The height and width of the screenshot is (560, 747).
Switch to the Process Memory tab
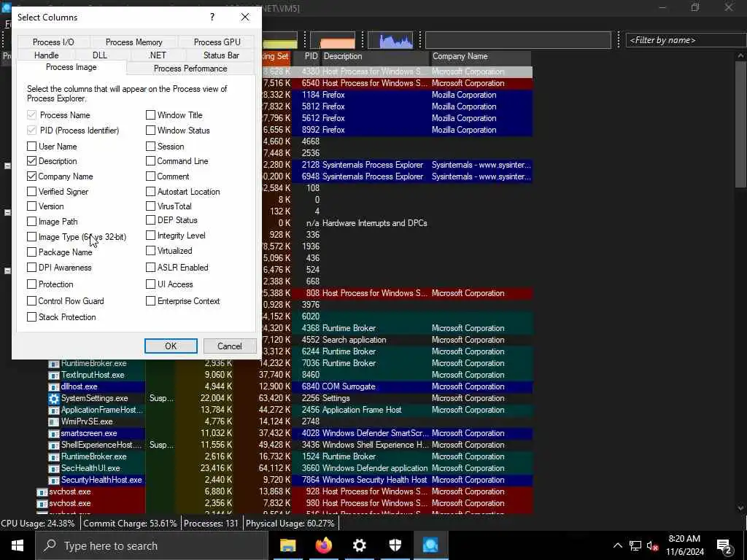(x=134, y=42)
